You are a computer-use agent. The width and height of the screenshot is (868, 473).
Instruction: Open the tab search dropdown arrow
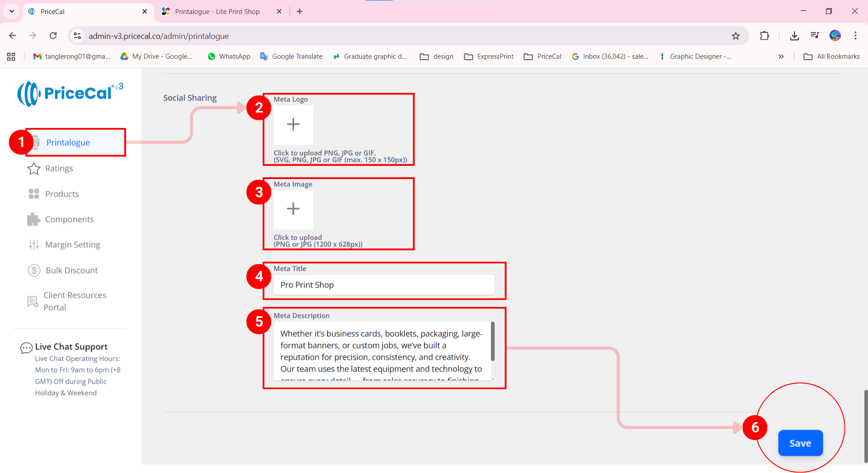point(12,11)
